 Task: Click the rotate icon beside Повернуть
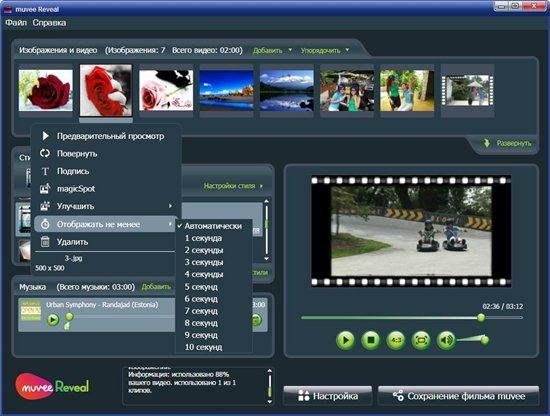tap(45, 153)
